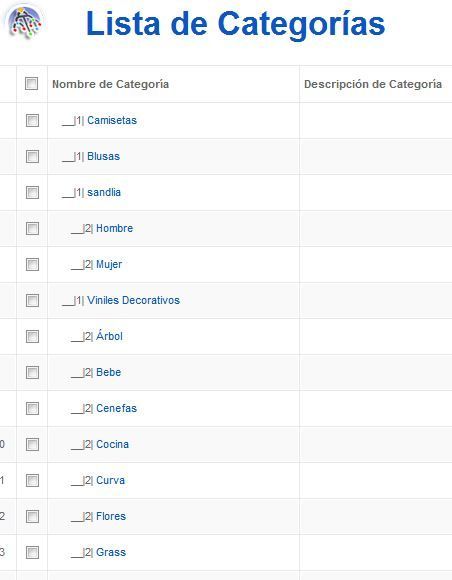Toggle the select-all checkbox in the header

[31, 84]
